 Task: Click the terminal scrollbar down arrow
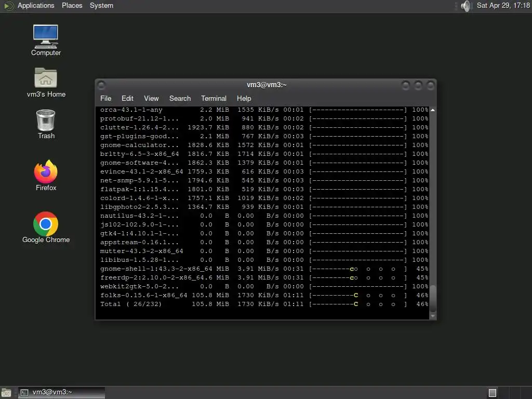pyautogui.click(x=433, y=316)
